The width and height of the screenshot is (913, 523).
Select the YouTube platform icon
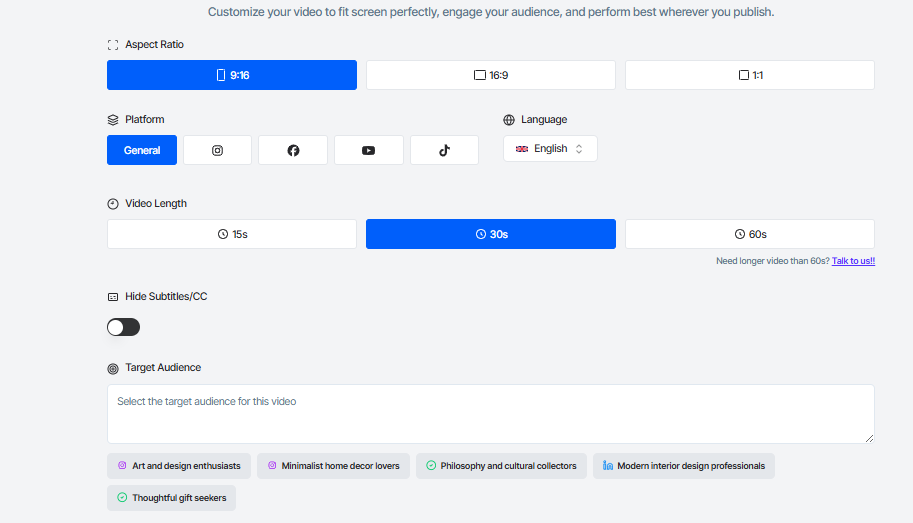[369, 150]
